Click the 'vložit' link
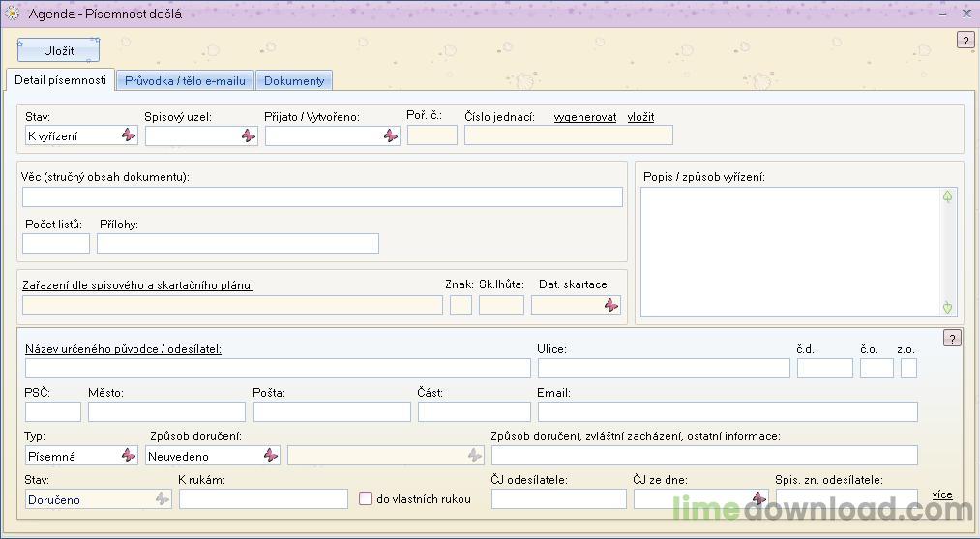The image size is (980, 539). (x=640, y=117)
